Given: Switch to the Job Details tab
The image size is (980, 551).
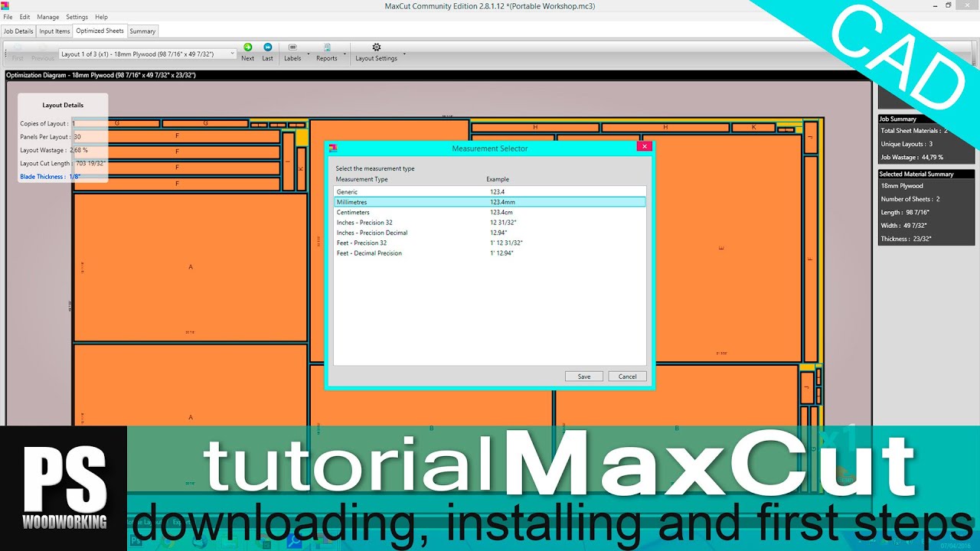Looking at the screenshot, I should 18,31.
